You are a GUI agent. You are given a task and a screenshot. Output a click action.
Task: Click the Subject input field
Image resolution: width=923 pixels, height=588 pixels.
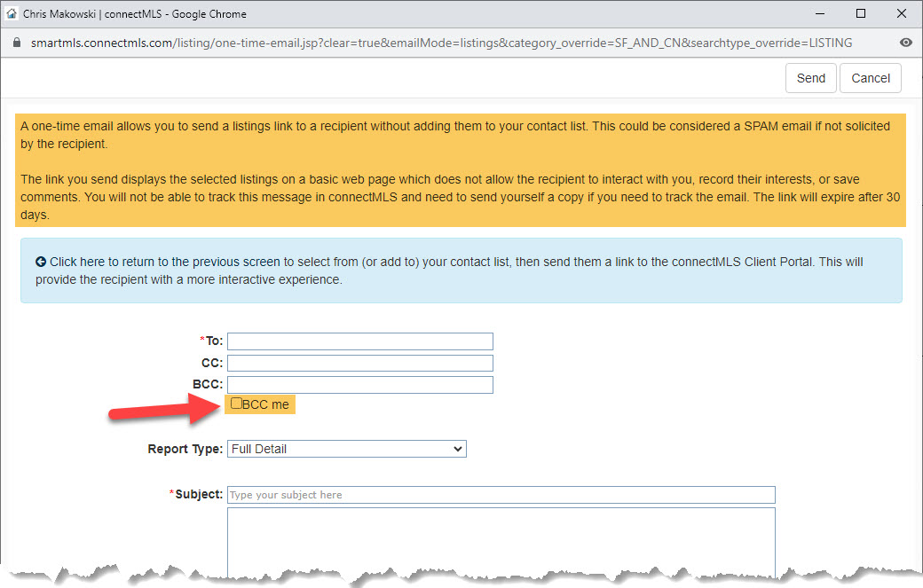click(501, 495)
